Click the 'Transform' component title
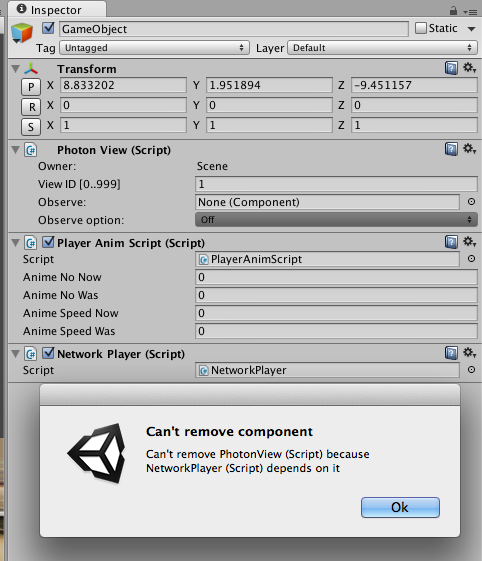 point(87,69)
